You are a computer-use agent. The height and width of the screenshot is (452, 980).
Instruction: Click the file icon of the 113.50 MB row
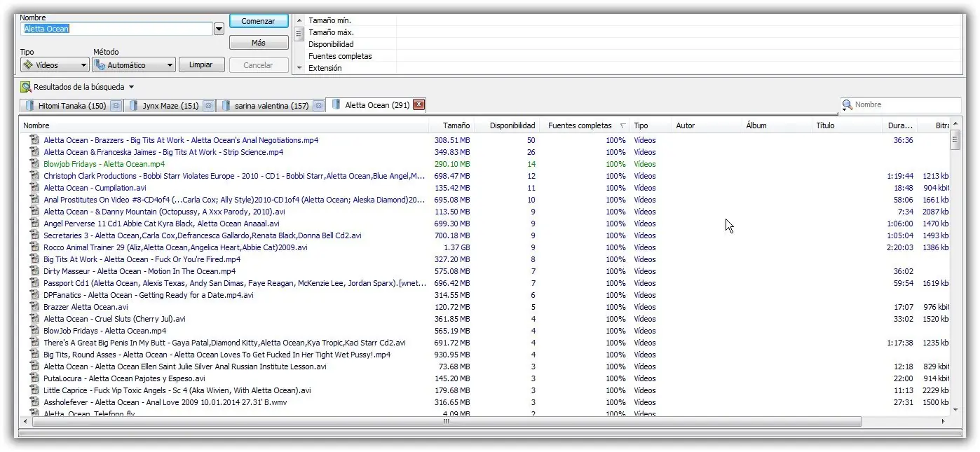(x=34, y=212)
